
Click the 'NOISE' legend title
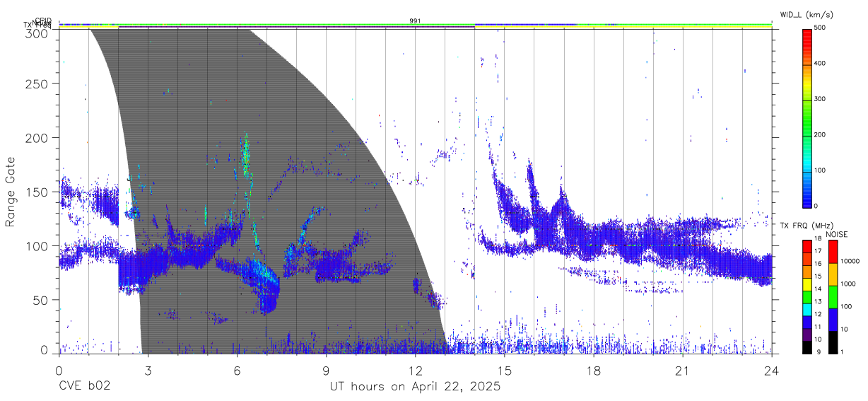pos(836,234)
